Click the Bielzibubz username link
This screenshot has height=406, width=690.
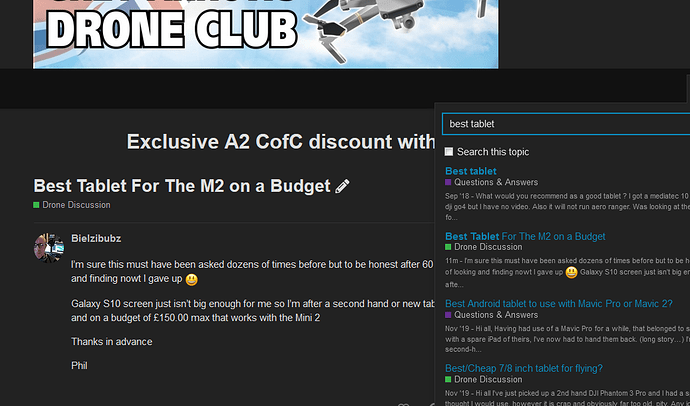(x=96, y=238)
